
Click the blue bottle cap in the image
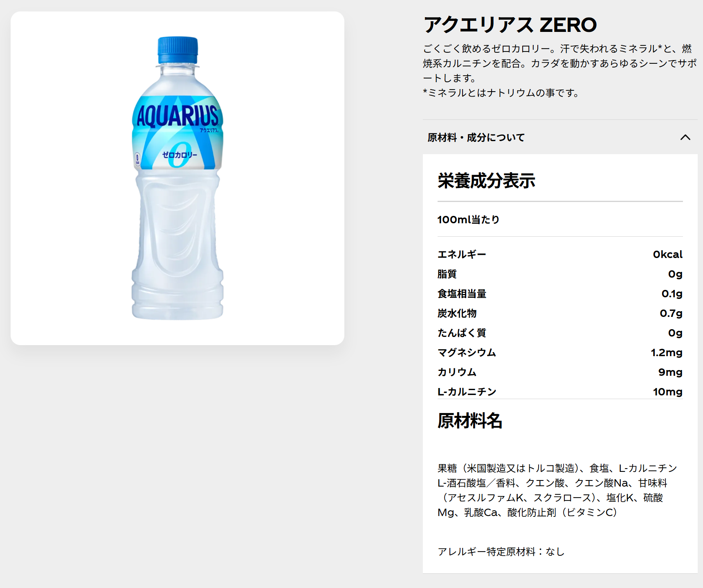click(178, 50)
